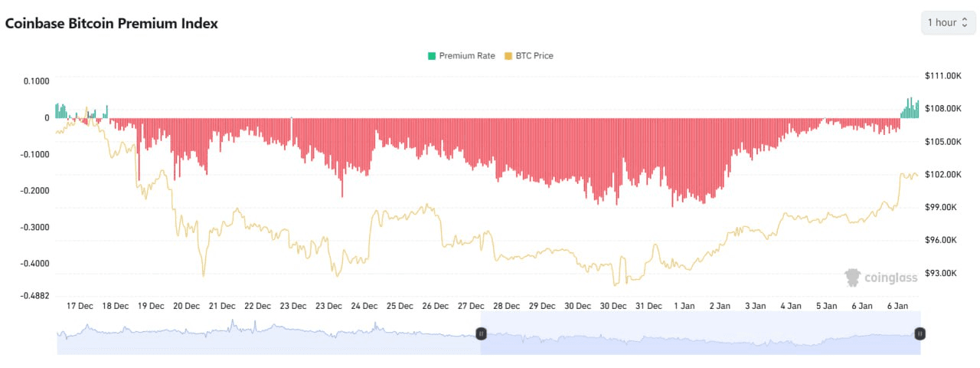Click the -0.2000 left axis value

click(34, 191)
